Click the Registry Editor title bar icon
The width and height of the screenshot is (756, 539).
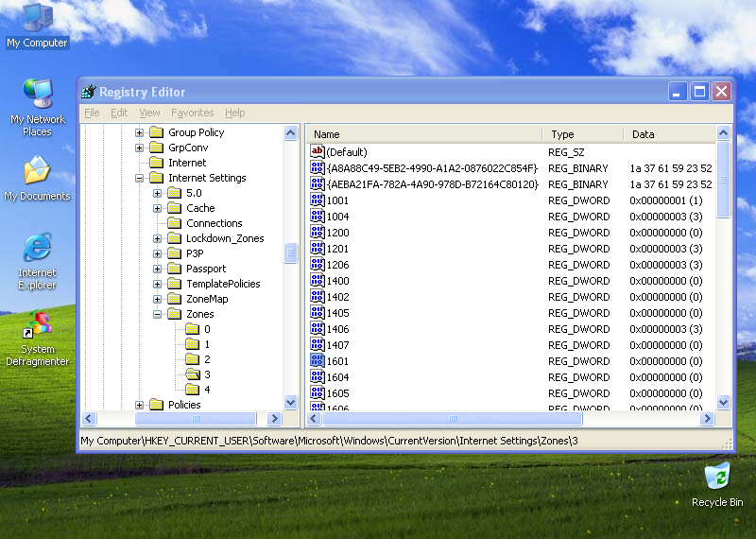pyautogui.click(x=89, y=92)
